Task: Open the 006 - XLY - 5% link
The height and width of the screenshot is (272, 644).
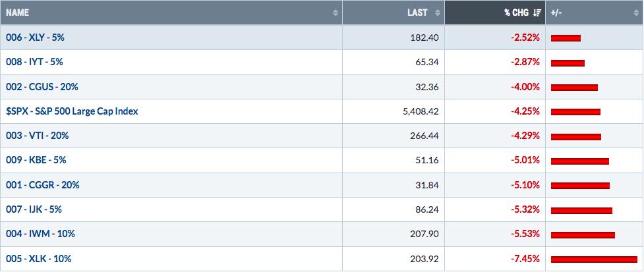Action: [35, 38]
